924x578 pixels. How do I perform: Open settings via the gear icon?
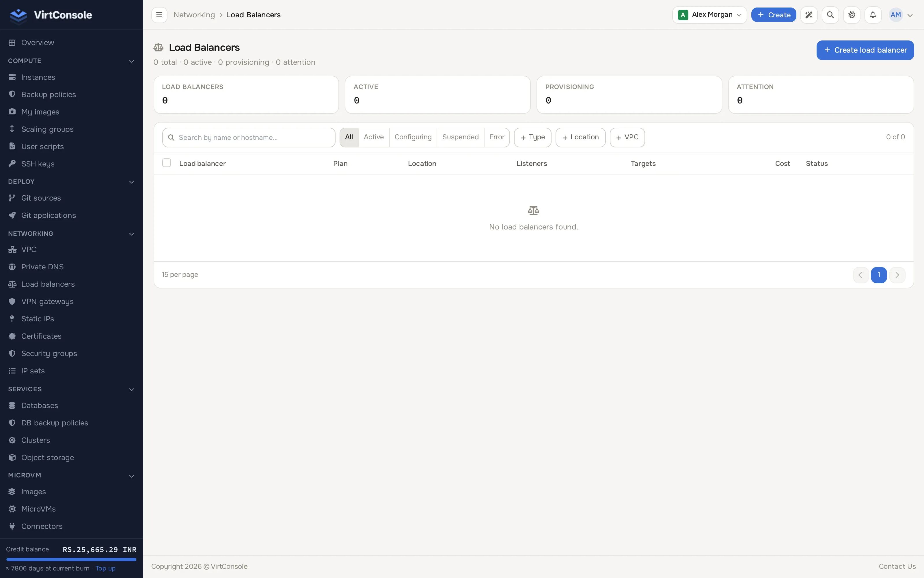(x=852, y=15)
